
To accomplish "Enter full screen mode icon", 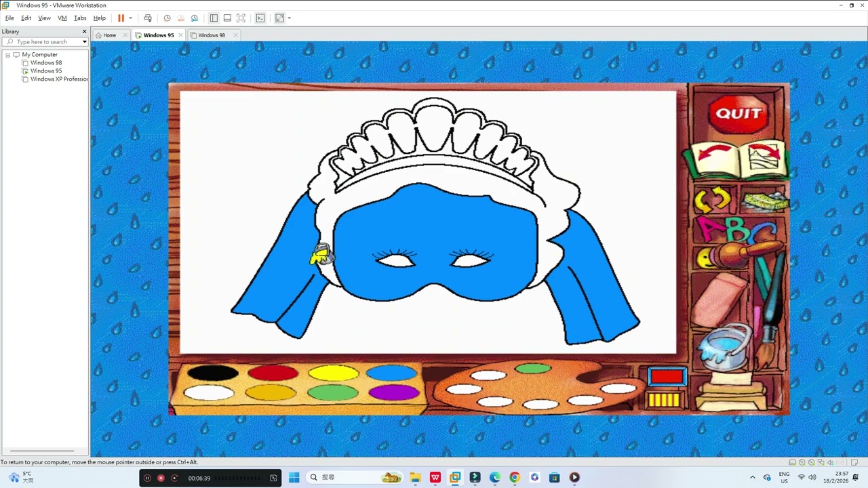I will pos(241,18).
